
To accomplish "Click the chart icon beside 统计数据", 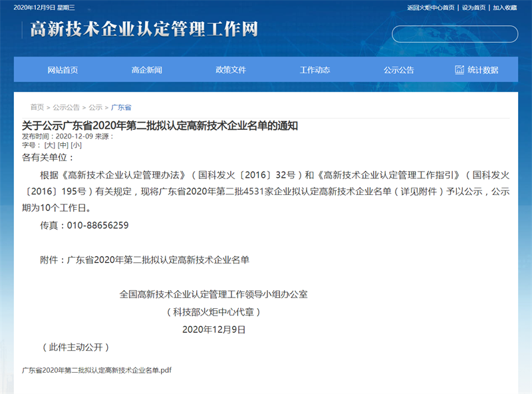I will pyautogui.click(x=460, y=70).
